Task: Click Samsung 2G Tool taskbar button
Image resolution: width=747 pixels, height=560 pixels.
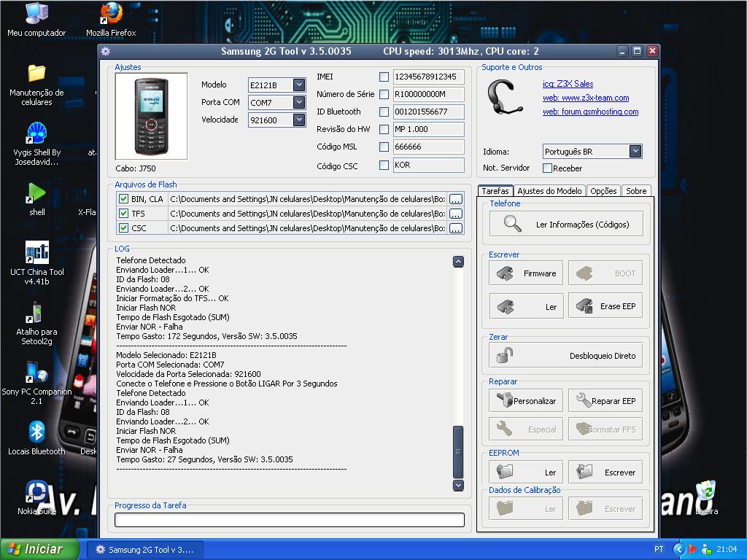Action: pos(145,550)
